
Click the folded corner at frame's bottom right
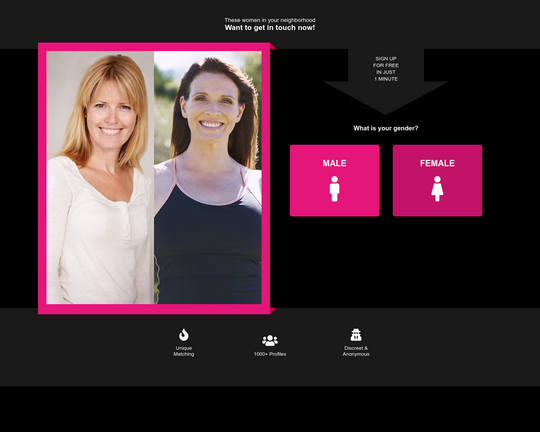tap(273, 311)
